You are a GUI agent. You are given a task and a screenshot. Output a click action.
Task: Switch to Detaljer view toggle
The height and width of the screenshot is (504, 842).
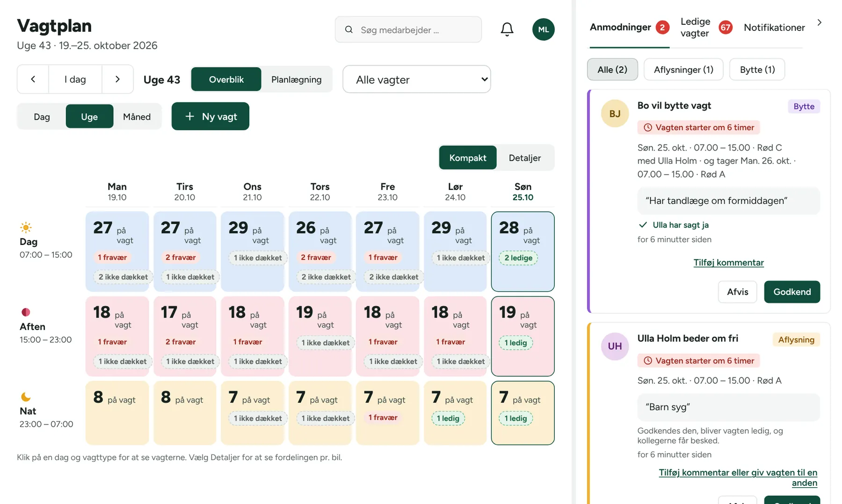pos(525,158)
